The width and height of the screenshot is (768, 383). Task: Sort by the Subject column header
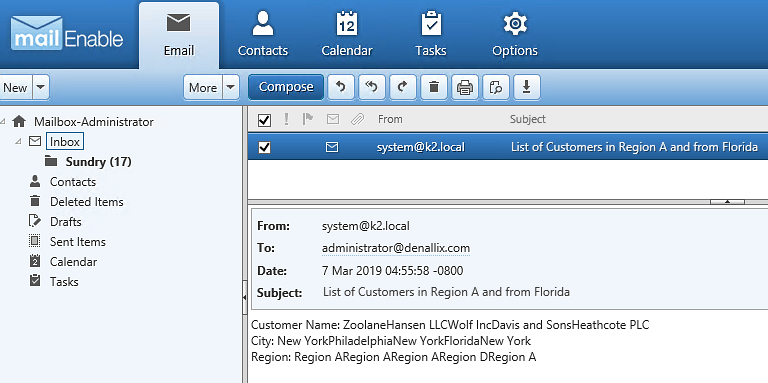pos(528,119)
